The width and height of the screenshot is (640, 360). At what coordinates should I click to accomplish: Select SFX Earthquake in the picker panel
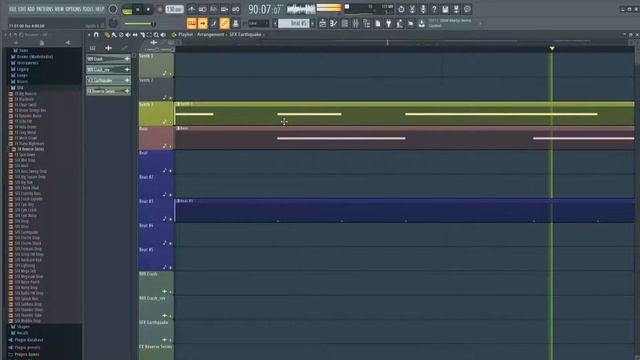coord(108,80)
